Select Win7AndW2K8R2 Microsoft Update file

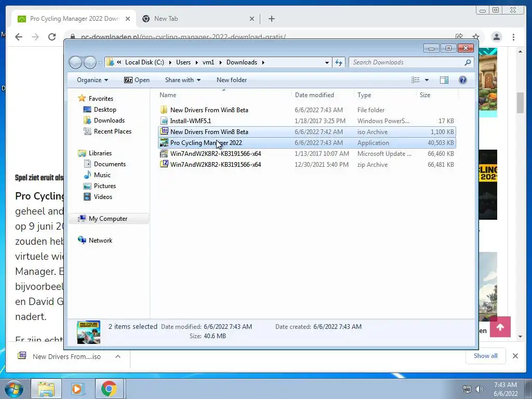pyautogui.click(x=307, y=154)
